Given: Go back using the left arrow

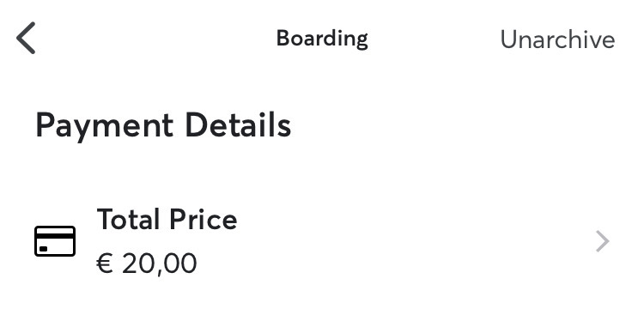Looking at the screenshot, I should point(26,38).
